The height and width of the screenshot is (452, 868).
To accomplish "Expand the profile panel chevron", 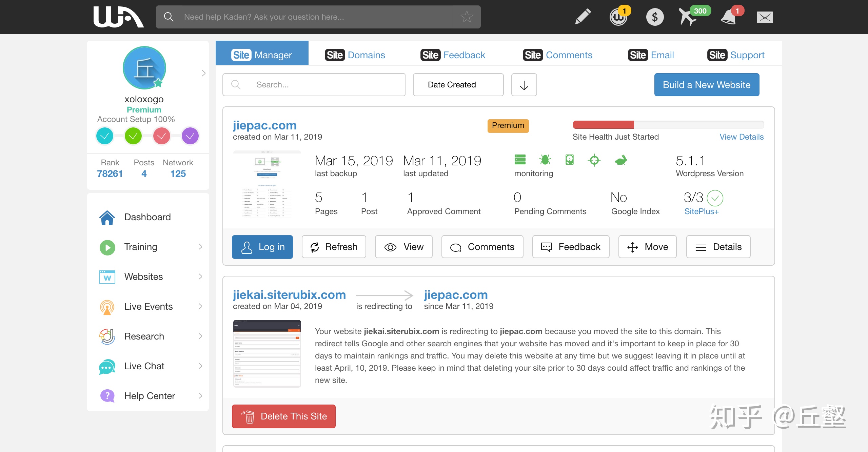I will coord(203,73).
